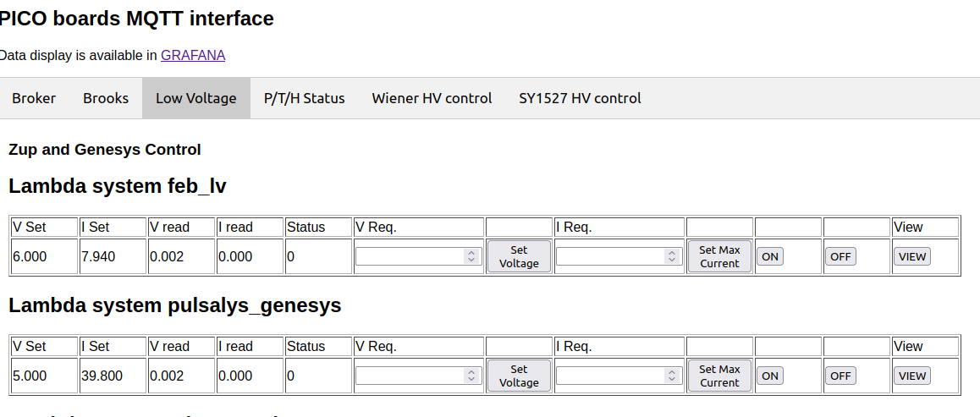Click the feb_lv V Req. input field

coord(410,256)
